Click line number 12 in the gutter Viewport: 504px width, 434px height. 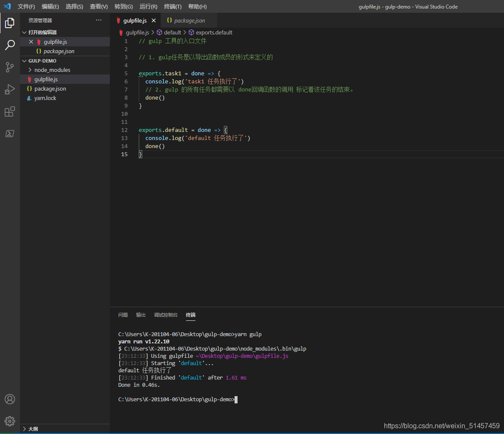(x=124, y=130)
